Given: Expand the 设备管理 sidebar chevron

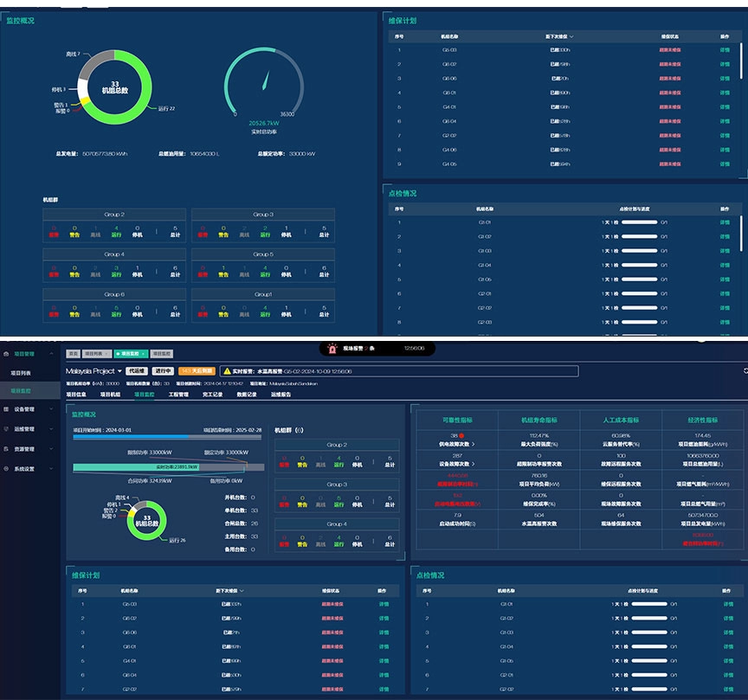Looking at the screenshot, I should click(x=51, y=409).
